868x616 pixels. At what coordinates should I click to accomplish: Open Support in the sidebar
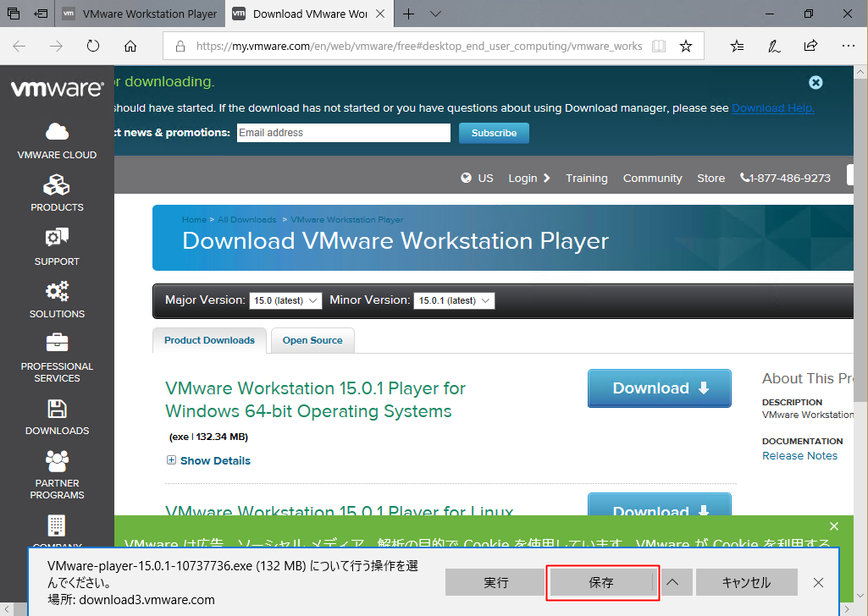[57, 246]
